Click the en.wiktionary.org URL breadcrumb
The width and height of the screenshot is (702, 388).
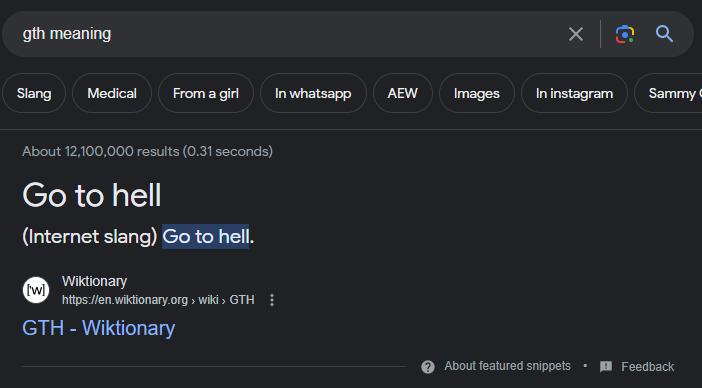coord(158,300)
